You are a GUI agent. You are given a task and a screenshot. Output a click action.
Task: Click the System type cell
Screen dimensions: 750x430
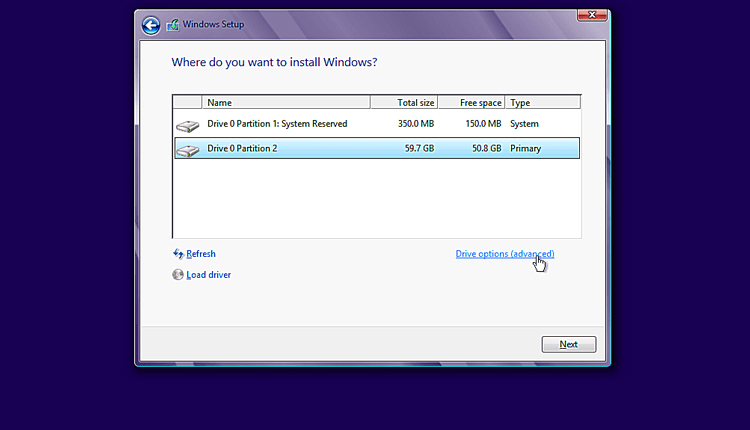point(524,124)
